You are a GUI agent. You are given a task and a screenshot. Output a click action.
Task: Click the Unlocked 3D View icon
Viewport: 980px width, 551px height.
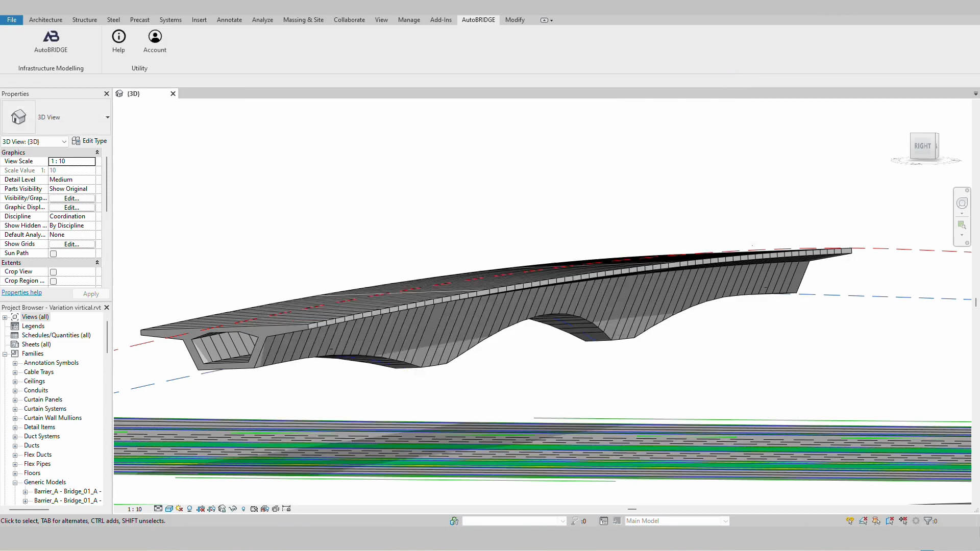pyautogui.click(x=222, y=509)
